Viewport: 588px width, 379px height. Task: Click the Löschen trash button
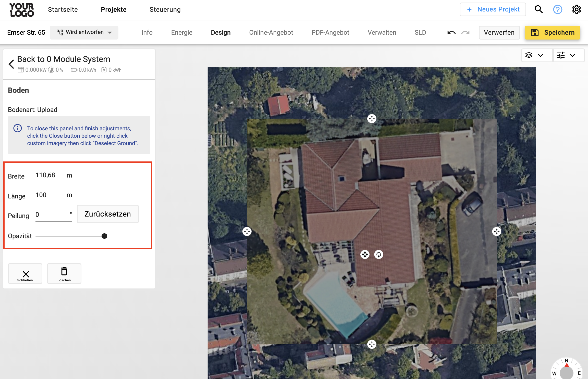point(64,273)
